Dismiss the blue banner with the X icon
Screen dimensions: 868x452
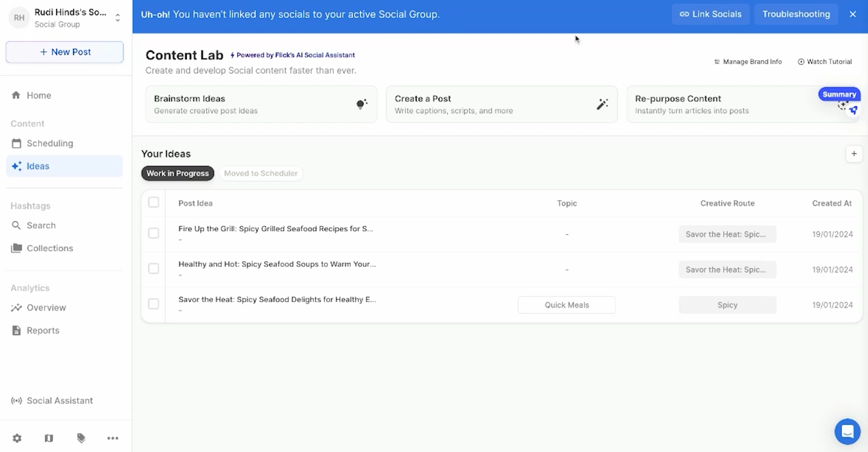tap(853, 14)
